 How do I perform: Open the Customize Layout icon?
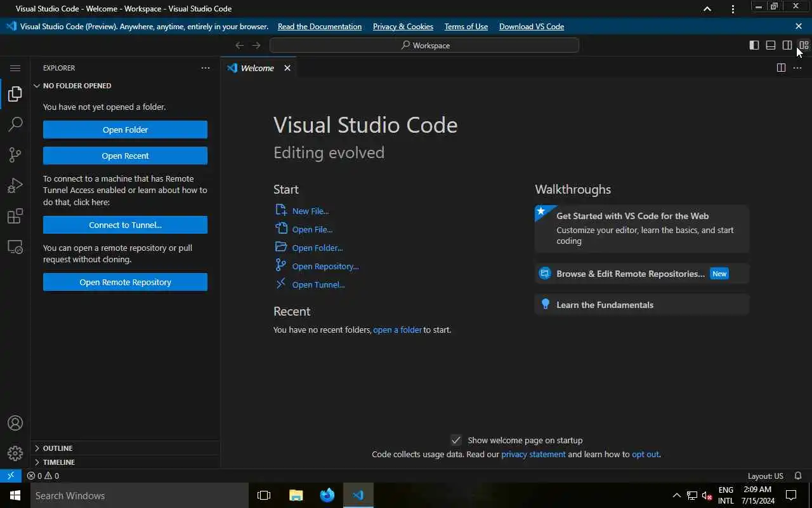click(x=804, y=45)
